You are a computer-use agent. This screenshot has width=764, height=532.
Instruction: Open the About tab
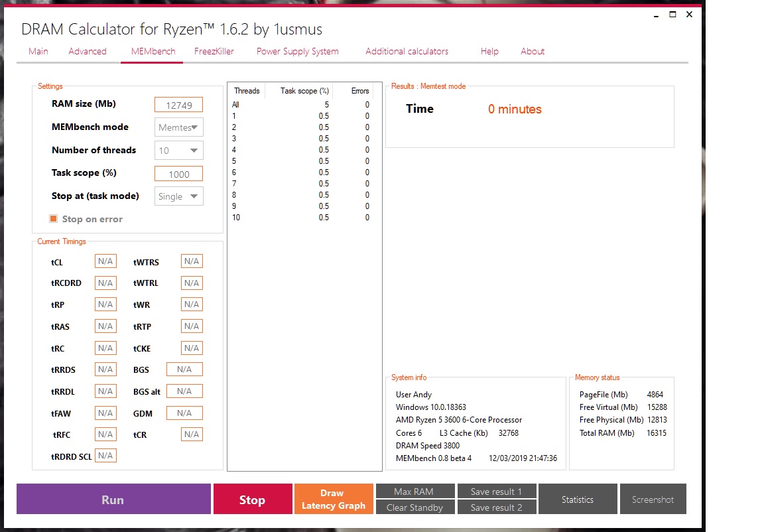533,51
